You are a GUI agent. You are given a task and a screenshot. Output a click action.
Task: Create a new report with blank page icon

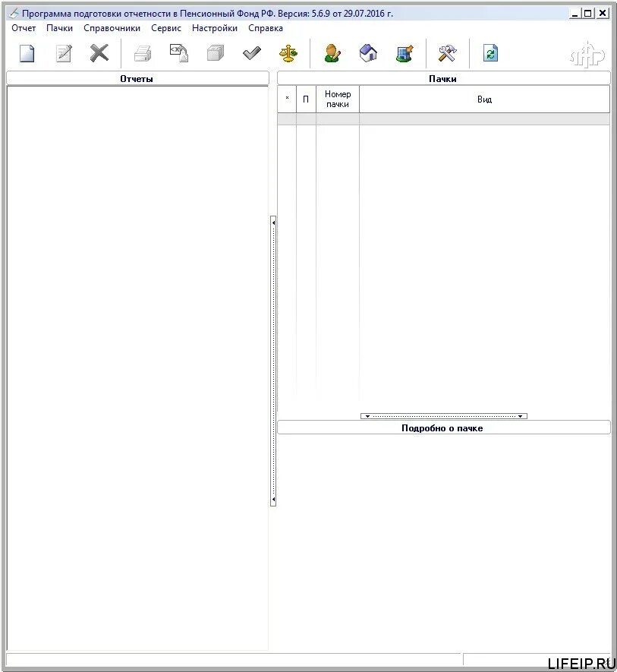point(27,54)
